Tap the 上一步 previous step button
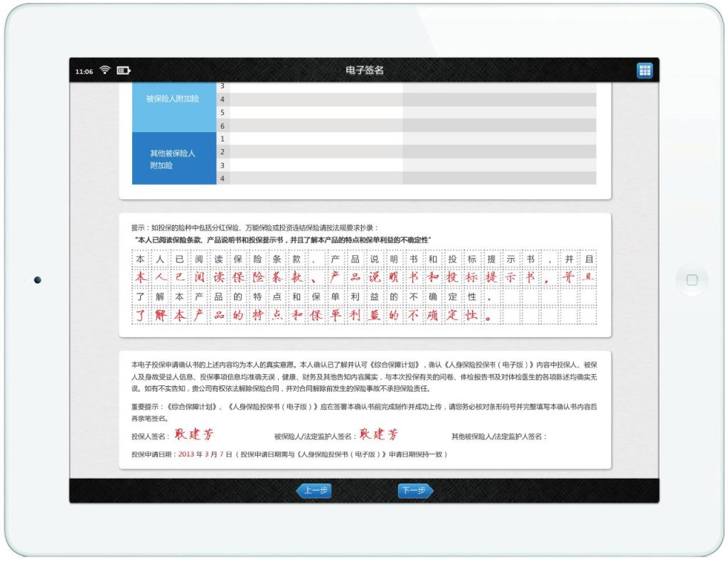This screenshot has height=561, width=728. coord(314,491)
